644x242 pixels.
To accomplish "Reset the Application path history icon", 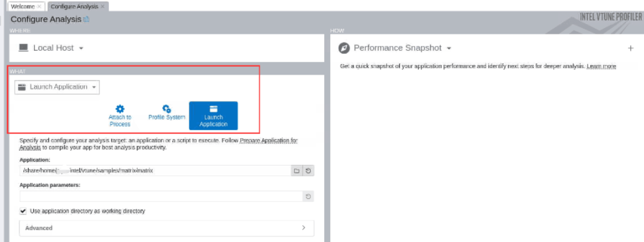I will pos(308,171).
